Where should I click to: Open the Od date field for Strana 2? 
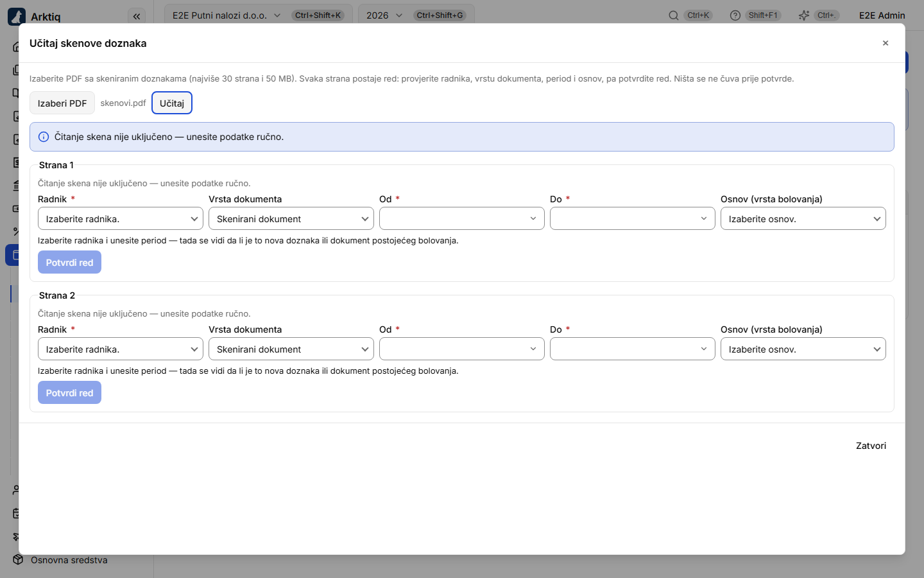(x=462, y=349)
